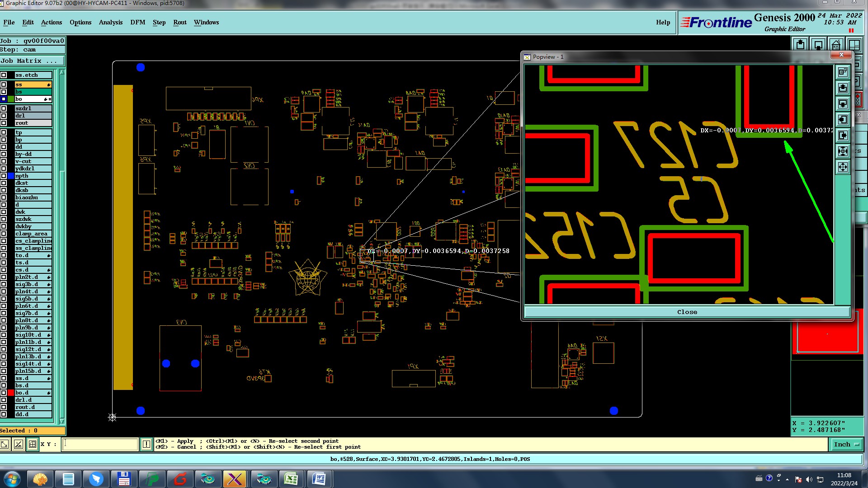The width and height of the screenshot is (868, 488).
Task: Click the pan left icon in Popview
Action: pyautogui.click(x=843, y=119)
